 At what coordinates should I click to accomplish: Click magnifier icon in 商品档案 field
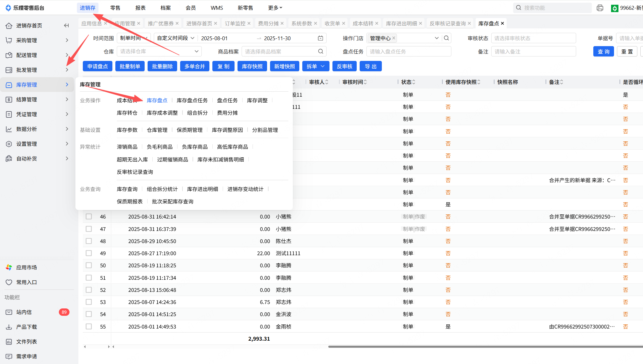pyautogui.click(x=321, y=51)
